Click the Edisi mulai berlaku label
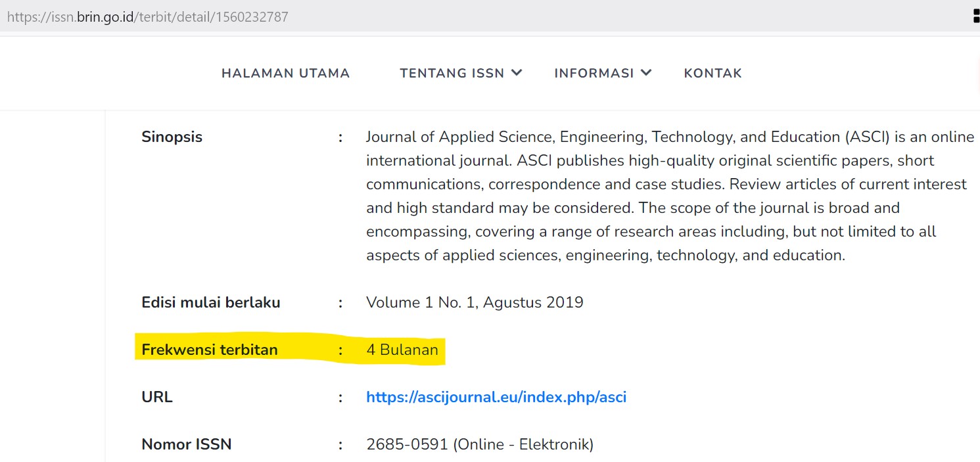The image size is (980, 462). pos(211,302)
